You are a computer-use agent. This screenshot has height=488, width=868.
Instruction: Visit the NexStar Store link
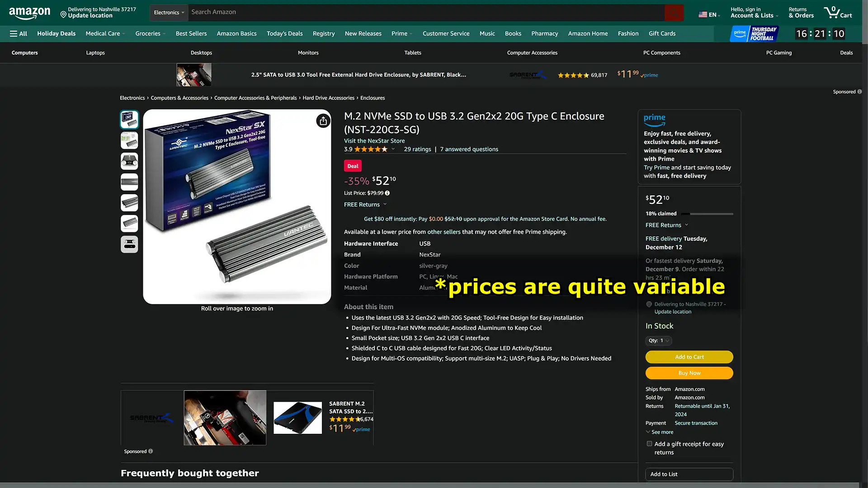tap(374, 141)
